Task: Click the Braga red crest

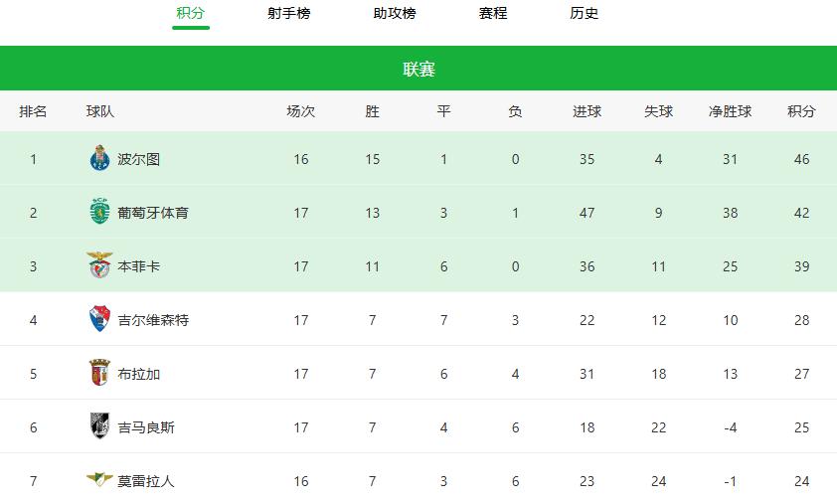Action: click(x=99, y=373)
